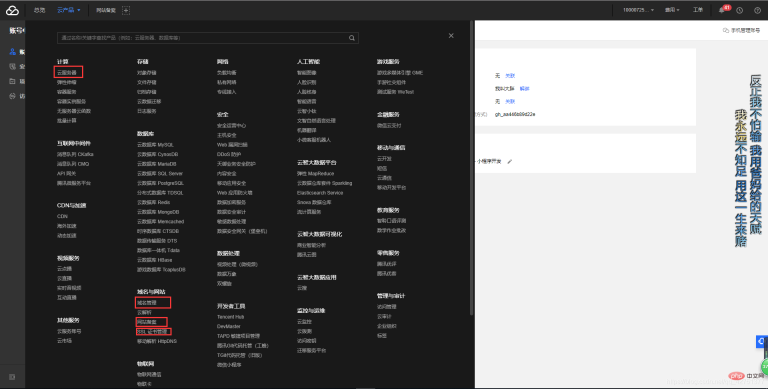Viewport: 768px width, 389px height.
Task: Click the Tencent Cloud logo icon
Action: 12,10
